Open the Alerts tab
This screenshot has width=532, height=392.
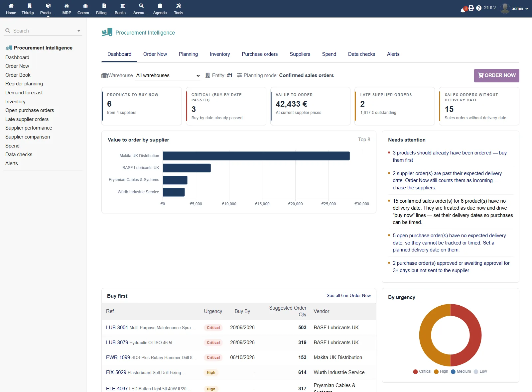coord(393,54)
